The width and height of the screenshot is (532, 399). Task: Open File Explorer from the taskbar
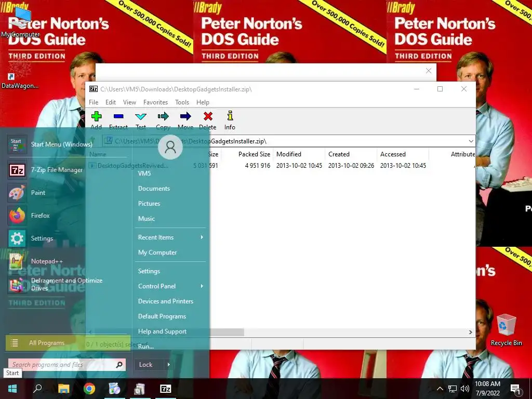(63, 389)
